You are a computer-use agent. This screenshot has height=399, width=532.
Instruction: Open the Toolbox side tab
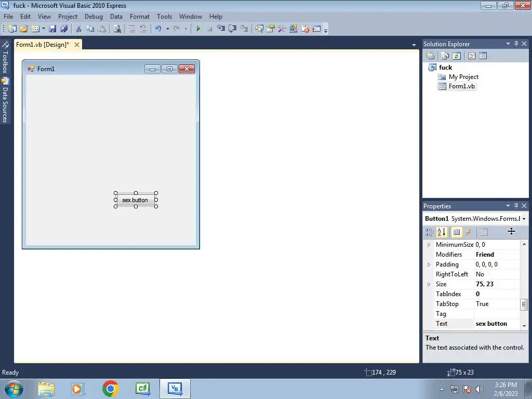click(5, 57)
